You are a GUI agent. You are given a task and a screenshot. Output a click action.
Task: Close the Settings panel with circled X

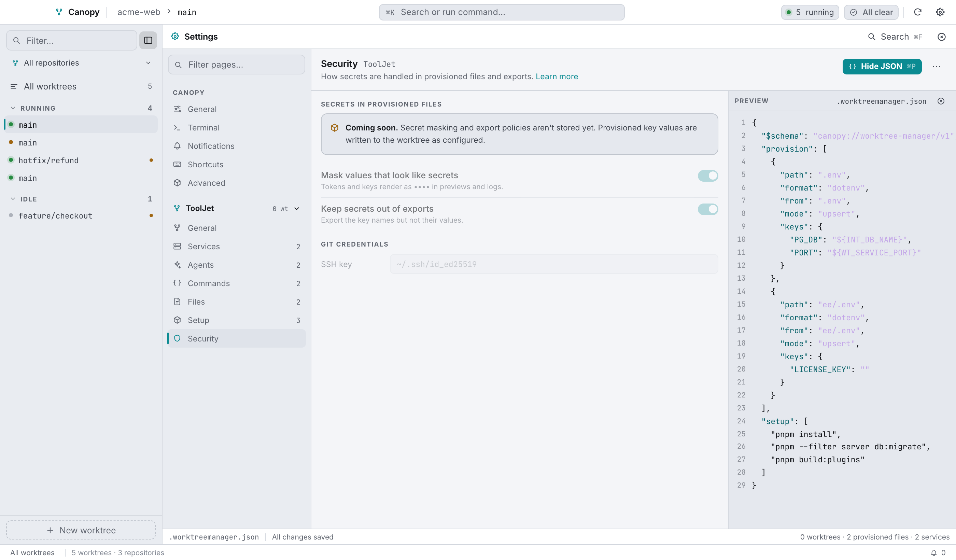tap(941, 37)
